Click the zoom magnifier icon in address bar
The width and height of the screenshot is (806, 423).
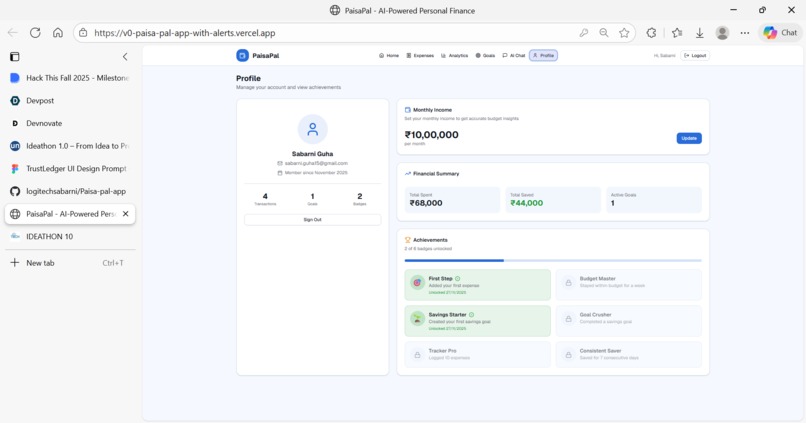[x=604, y=33]
